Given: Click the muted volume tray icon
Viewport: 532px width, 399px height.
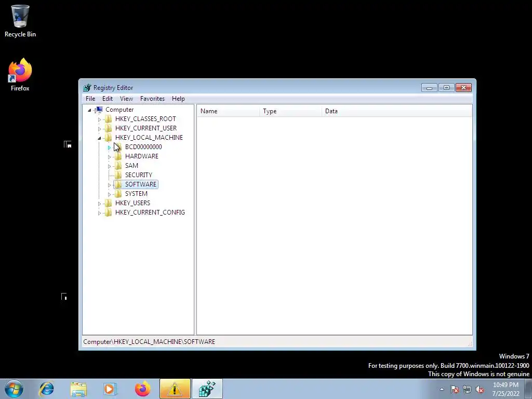Looking at the screenshot, I should pos(480,389).
